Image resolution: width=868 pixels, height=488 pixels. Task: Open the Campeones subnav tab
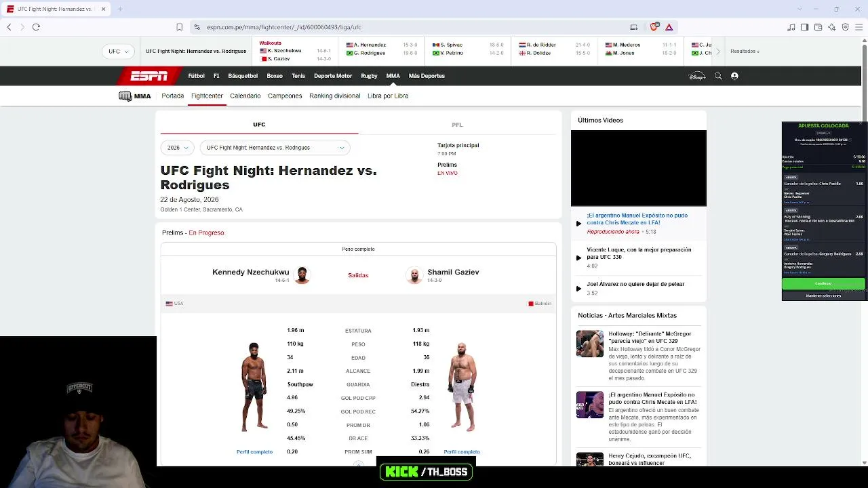285,96
